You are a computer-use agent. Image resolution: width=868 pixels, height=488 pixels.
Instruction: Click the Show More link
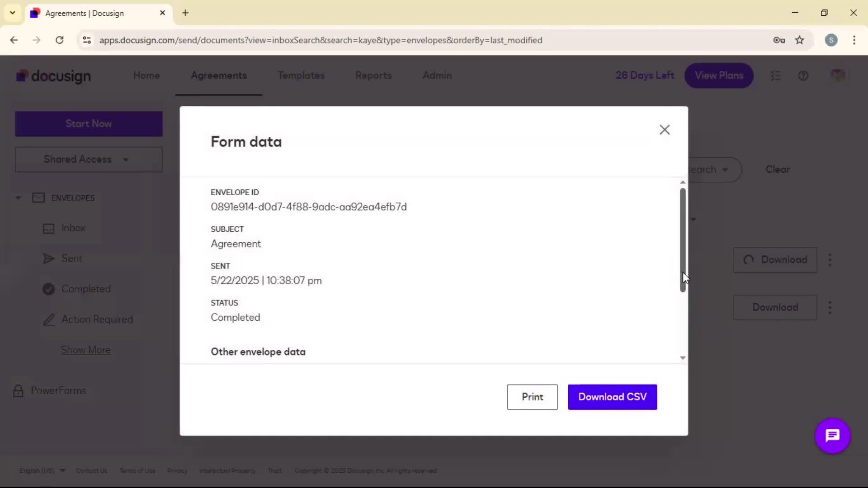coord(86,350)
